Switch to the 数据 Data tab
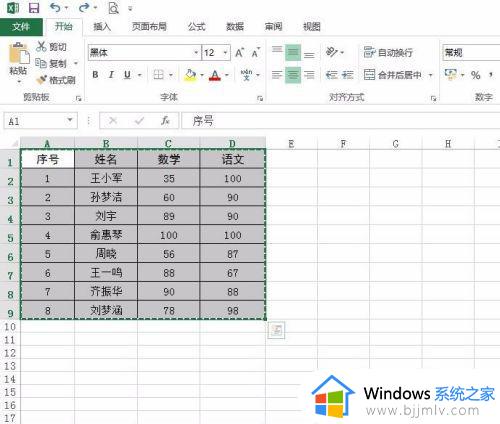The height and width of the screenshot is (424, 500). click(235, 27)
